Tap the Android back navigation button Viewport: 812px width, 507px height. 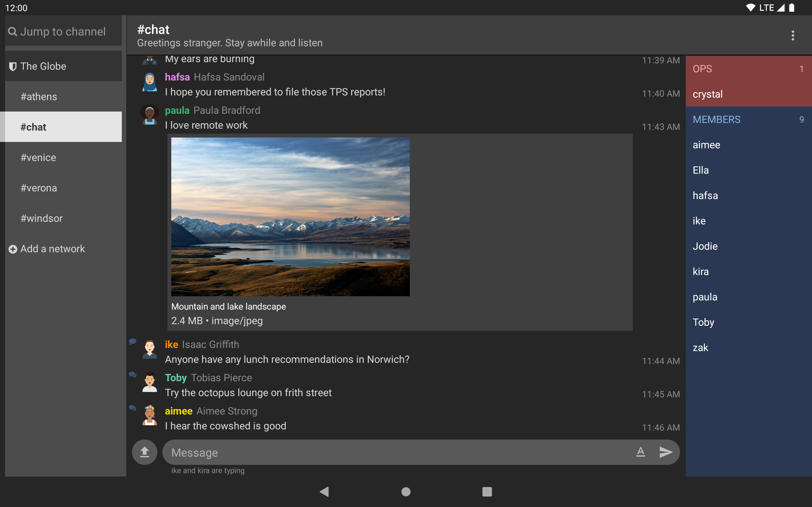324,491
